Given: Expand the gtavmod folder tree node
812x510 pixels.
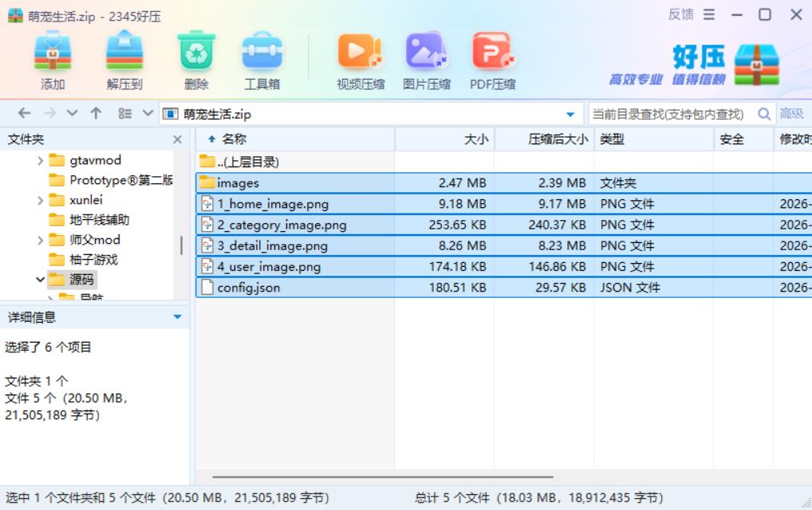Looking at the screenshot, I should click(41, 160).
